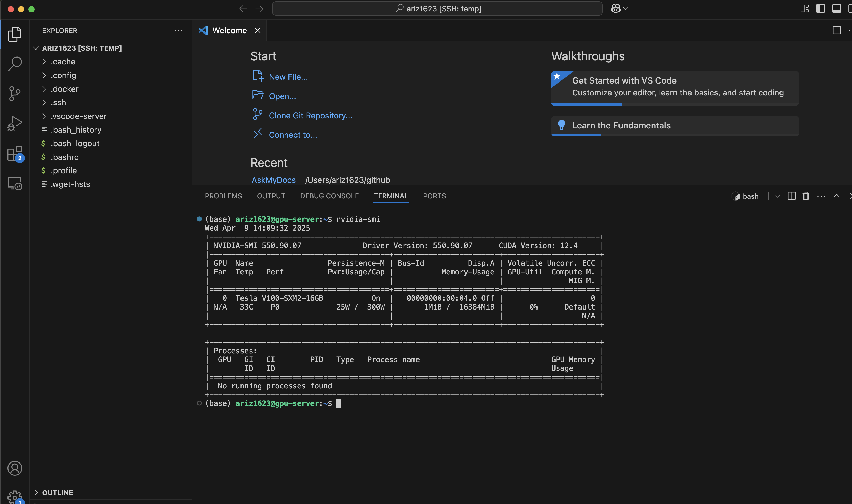
Task: Click the New File... link
Action: point(288,77)
